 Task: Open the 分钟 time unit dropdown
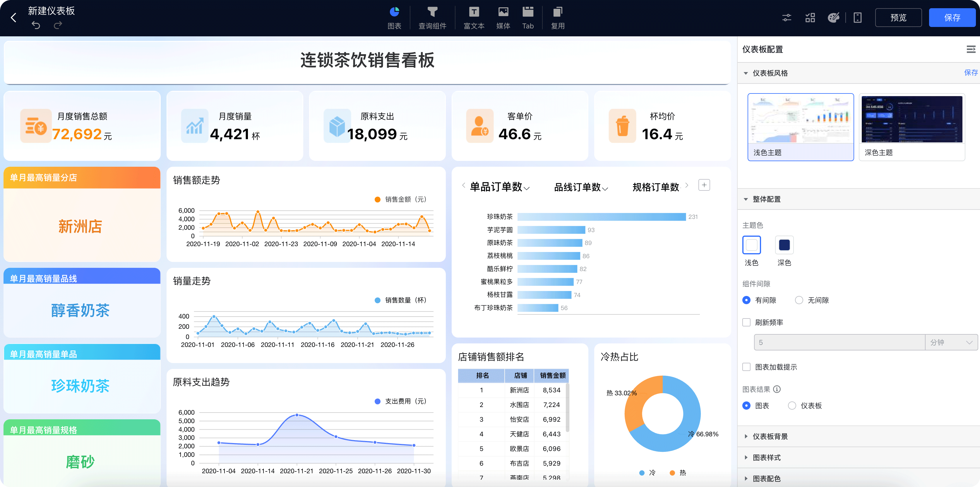pyautogui.click(x=951, y=342)
